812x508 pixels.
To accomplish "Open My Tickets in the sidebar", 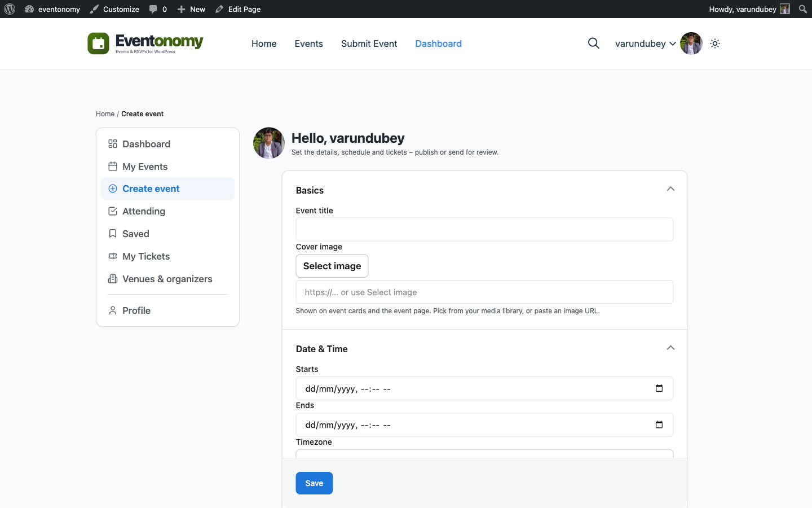I will [167, 256].
